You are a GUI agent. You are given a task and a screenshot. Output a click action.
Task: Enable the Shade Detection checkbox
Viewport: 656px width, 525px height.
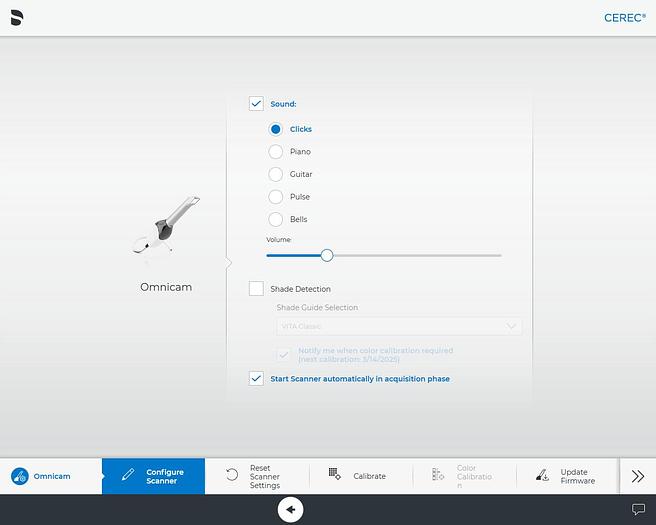[x=256, y=289]
